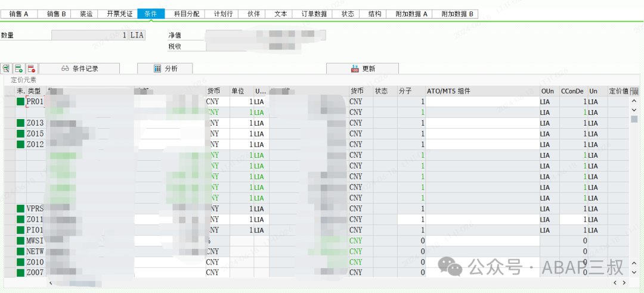Click the CConDe column header

pyautogui.click(x=574, y=91)
